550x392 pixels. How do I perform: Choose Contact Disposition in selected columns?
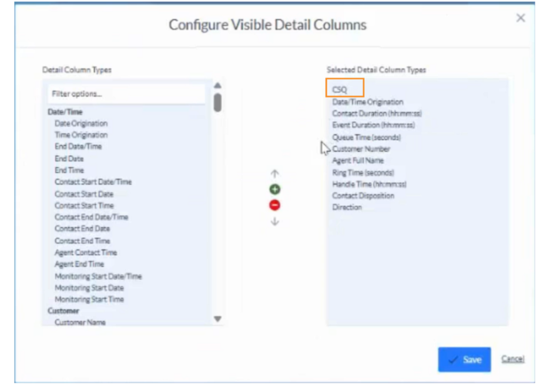click(x=363, y=196)
